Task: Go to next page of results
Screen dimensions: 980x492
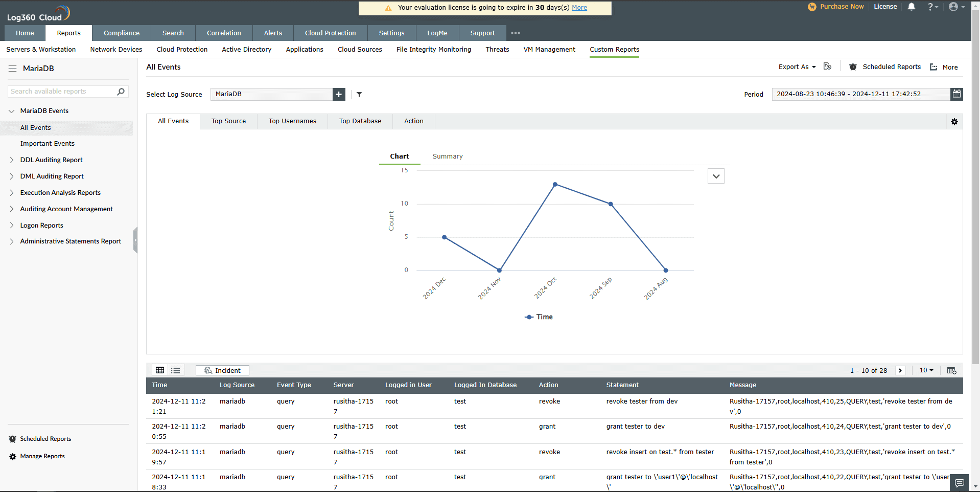Action: [x=900, y=370]
